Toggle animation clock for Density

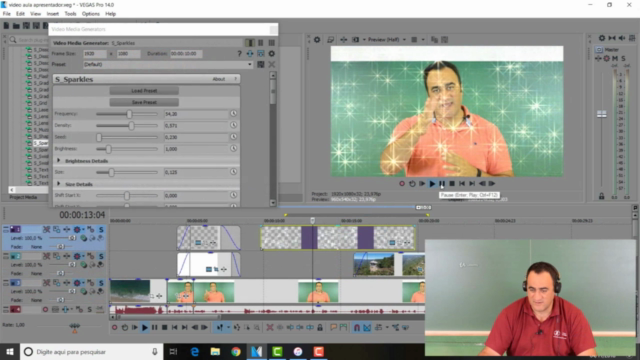(x=233, y=125)
